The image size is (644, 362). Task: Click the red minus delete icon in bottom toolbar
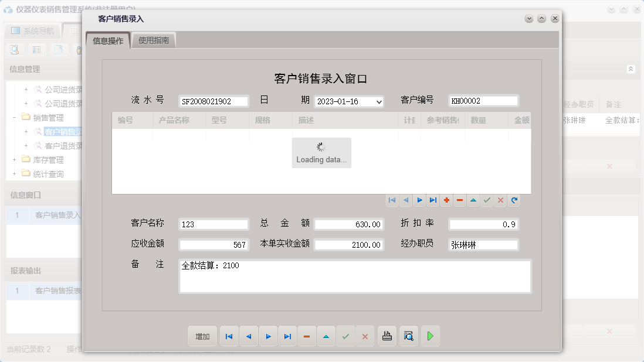[307, 336]
